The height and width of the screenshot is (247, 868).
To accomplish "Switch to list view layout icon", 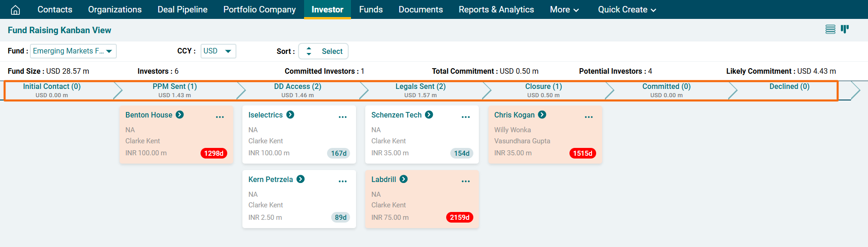I will [830, 29].
